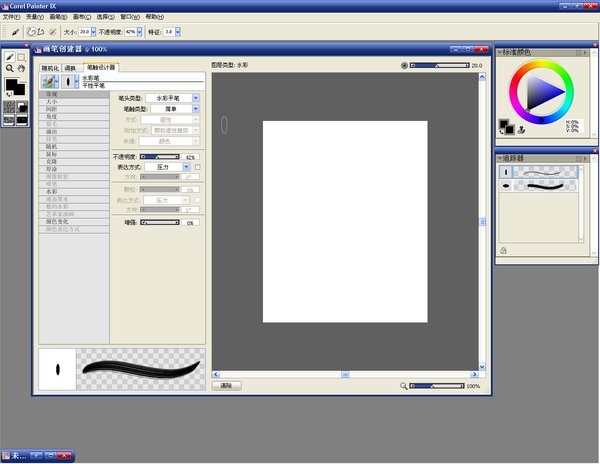Select additional color square in color panel

click(510, 130)
